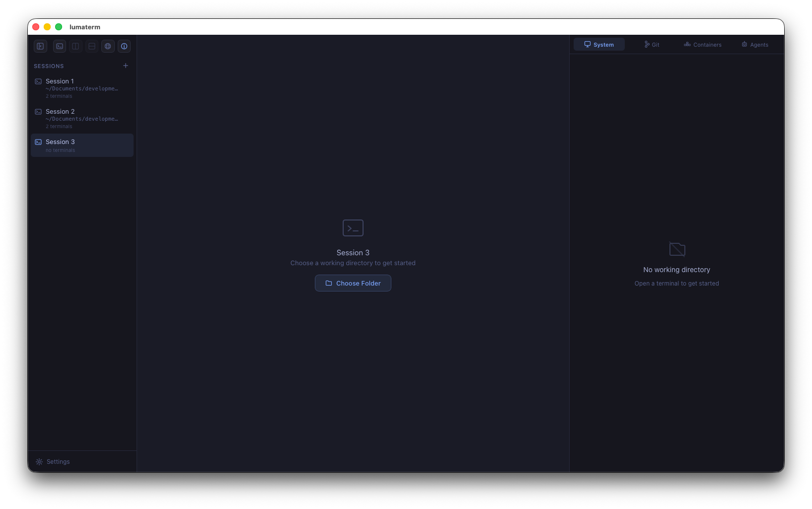Collapse the sessions sidebar

40,46
